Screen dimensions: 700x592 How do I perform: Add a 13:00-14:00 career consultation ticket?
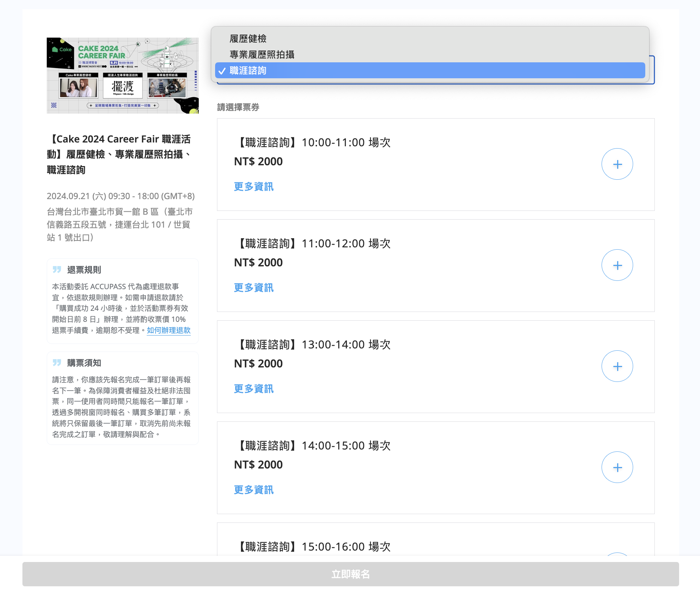(x=617, y=366)
